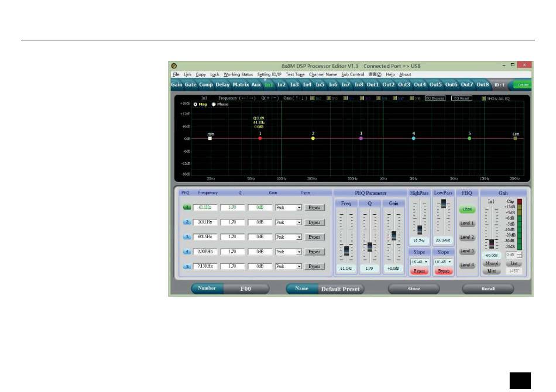
Task: Open the HighPass Slope dropdown
Action: [x=420, y=262]
